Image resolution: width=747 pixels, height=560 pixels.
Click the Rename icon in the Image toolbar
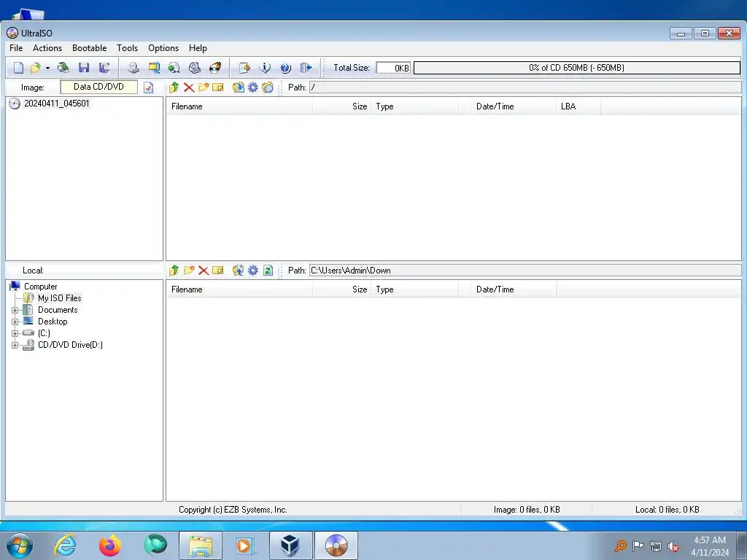[218, 87]
